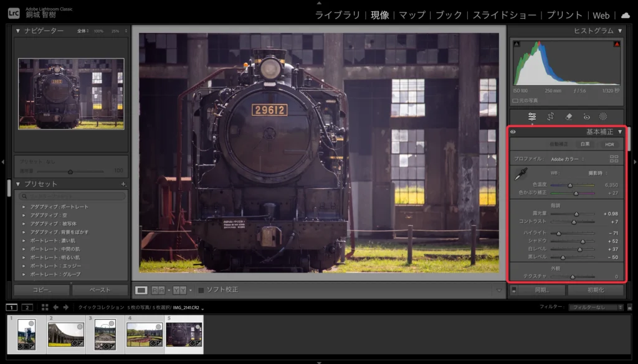Toggle the 基本補正 panel eye icon
Viewport: 638px width, 364px height.
(513, 132)
